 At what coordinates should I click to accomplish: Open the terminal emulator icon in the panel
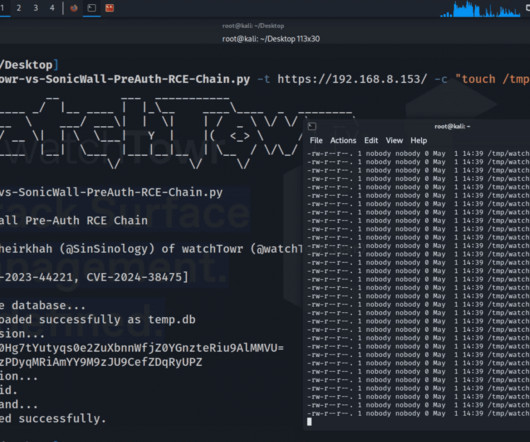click(92, 8)
